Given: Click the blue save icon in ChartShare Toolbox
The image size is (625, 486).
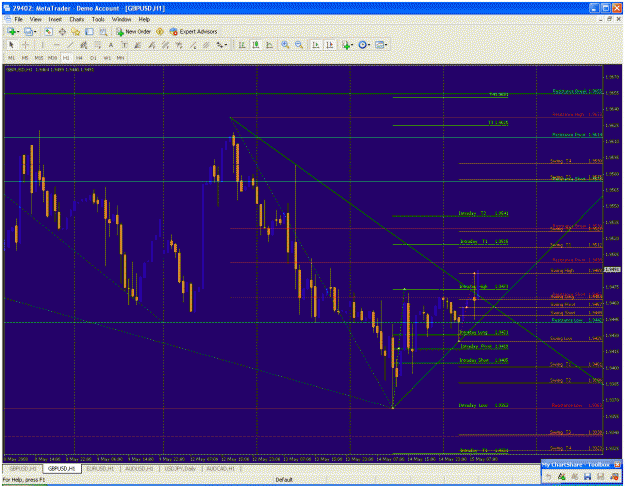Looking at the screenshot, I should coord(587,476).
